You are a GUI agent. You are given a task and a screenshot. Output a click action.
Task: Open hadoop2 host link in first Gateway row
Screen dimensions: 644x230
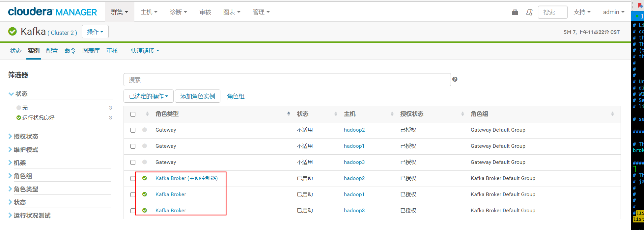[354, 130]
